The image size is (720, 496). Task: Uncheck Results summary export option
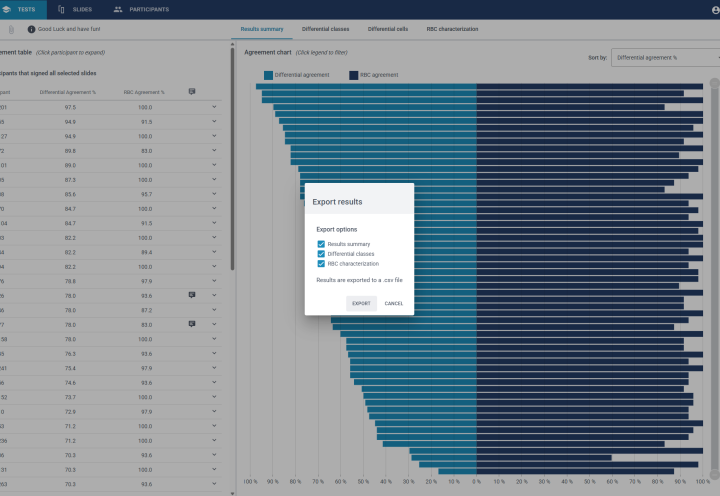pyautogui.click(x=321, y=244)
